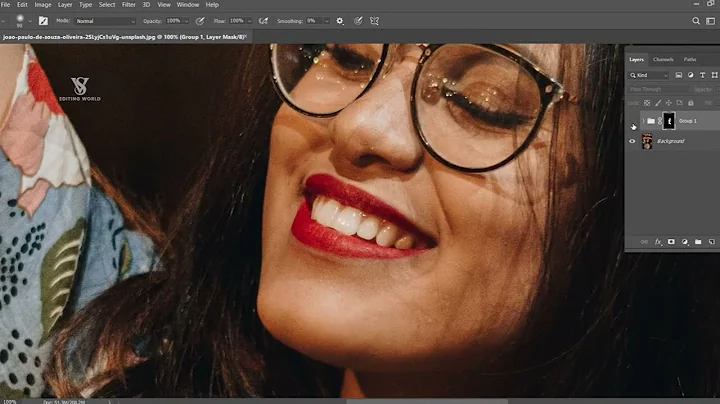The height and width of the screenshot is (404, 720).
Task: Open the 3D menu
Action: tap(146, 5)
